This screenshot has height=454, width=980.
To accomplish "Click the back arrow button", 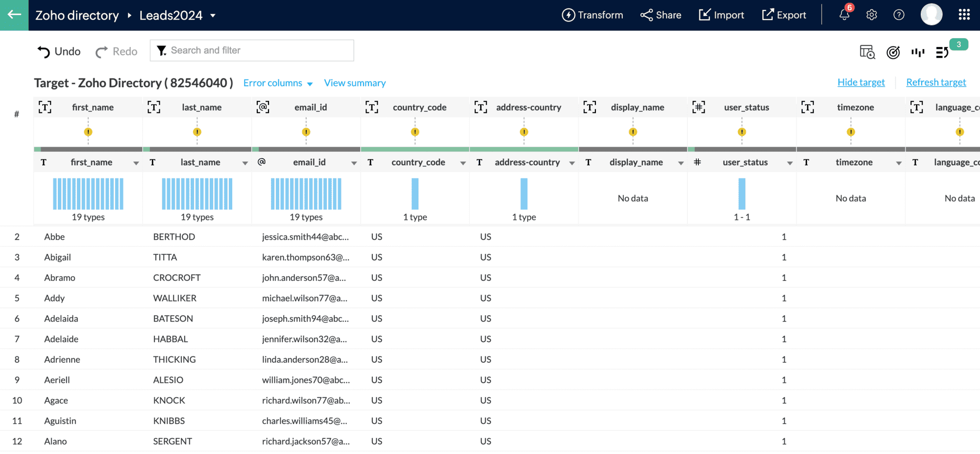I will (14, 15).
